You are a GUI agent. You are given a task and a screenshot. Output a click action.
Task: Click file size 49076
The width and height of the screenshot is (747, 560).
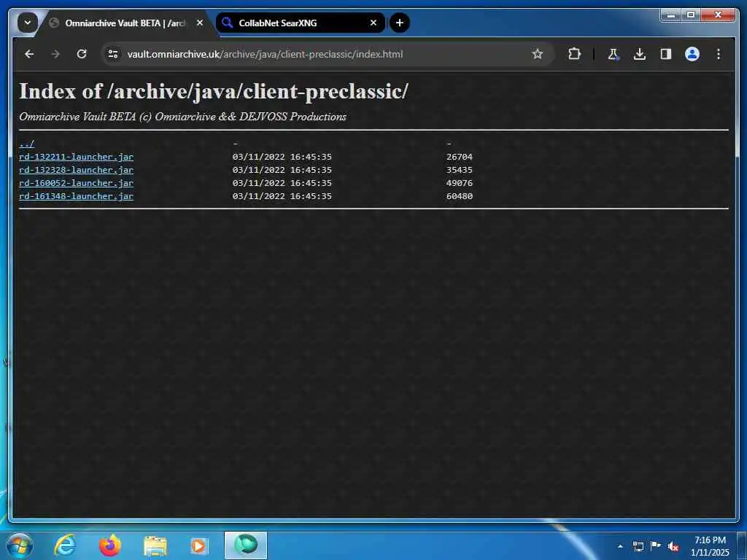460,183
